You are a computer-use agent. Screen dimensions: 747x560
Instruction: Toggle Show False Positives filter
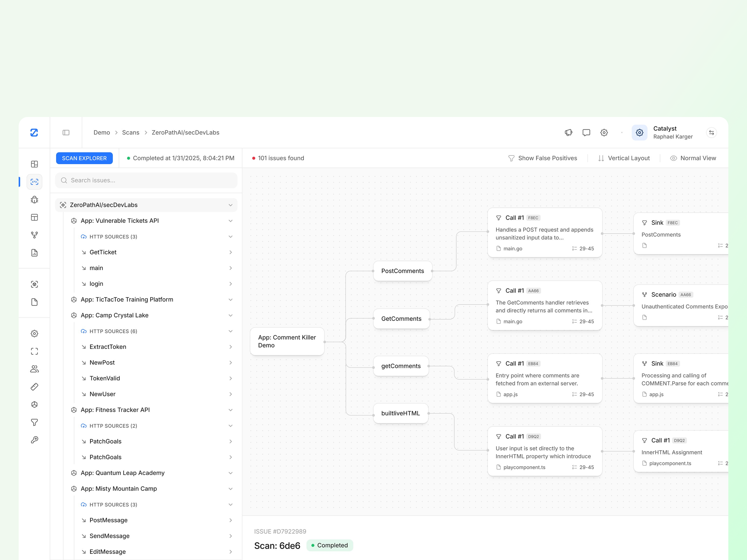(x=542, y=158)
